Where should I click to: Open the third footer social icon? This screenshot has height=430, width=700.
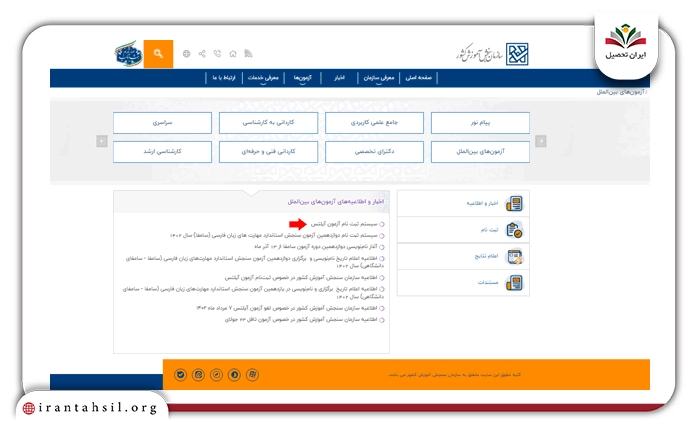pos(217,375)
